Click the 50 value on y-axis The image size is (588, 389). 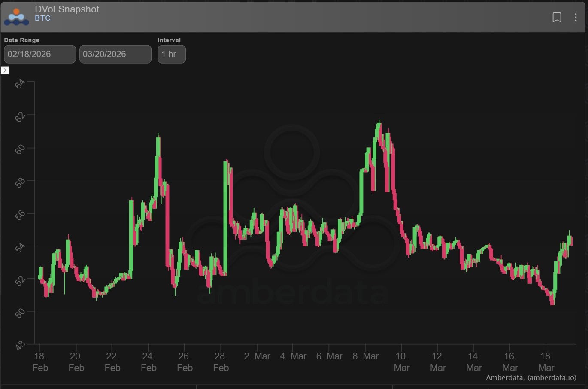pos(20,313)
